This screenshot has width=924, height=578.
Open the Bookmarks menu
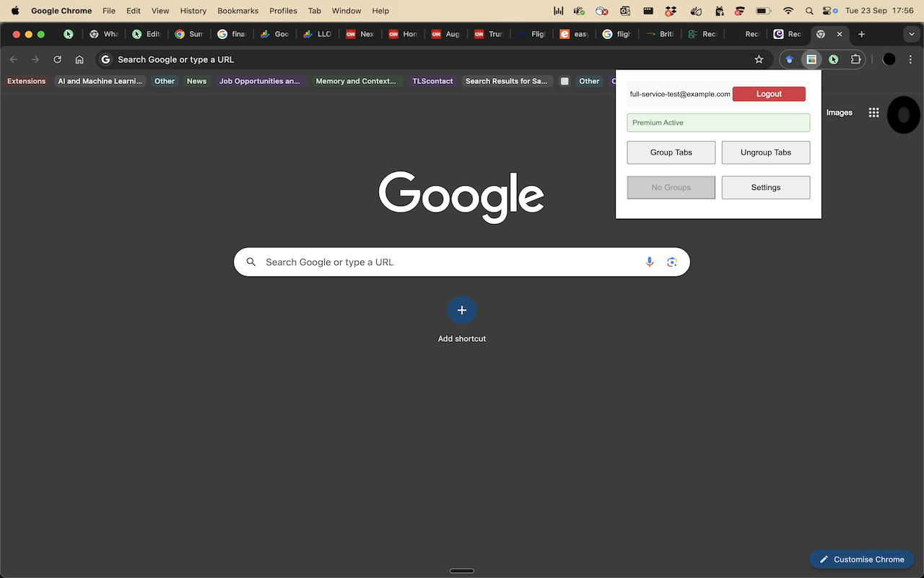[x=237, y=11]
